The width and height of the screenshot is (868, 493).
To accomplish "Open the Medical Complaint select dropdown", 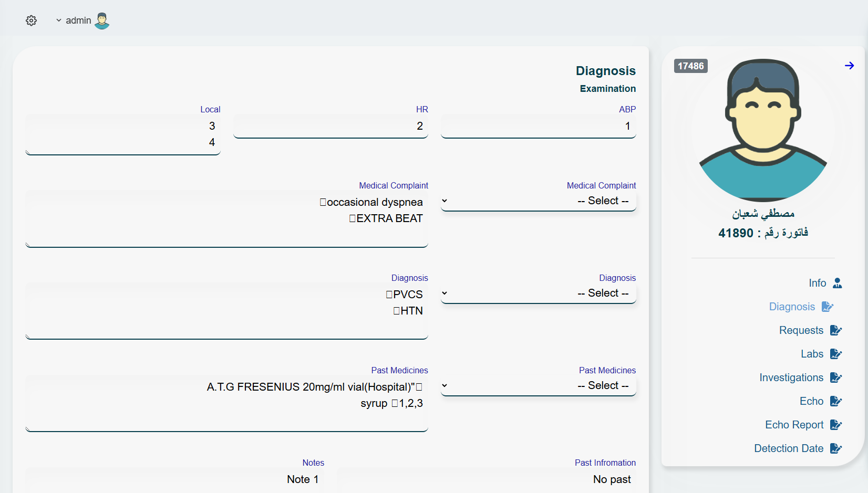I will pyautogui.click(x=538, y=201).
